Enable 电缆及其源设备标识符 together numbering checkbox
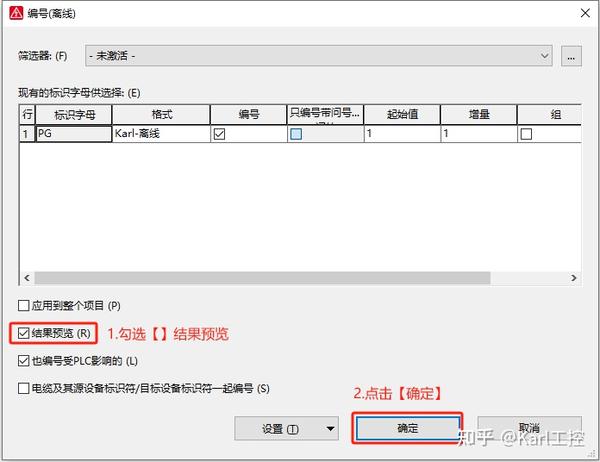 click(x=24, y=388)
